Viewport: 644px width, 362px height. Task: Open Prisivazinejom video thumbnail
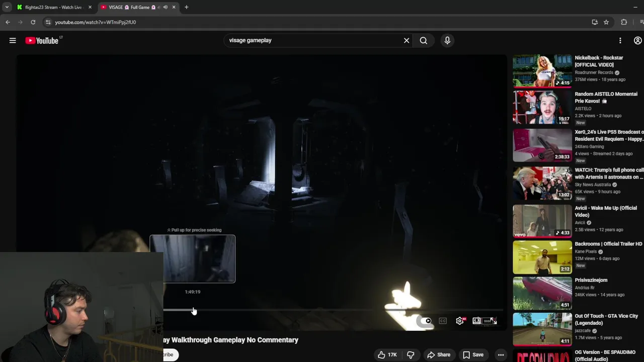[542, 293]
